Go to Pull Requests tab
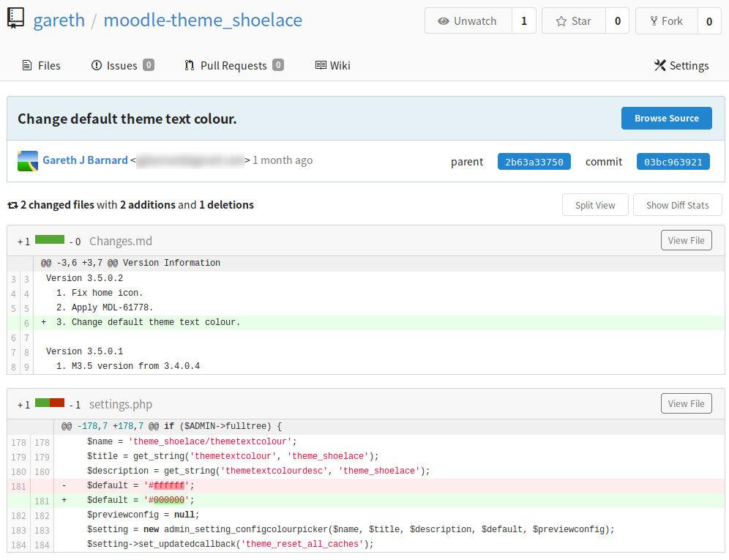Image resolution: width=729 pixels, height=560 pixels. click(233, 65)
